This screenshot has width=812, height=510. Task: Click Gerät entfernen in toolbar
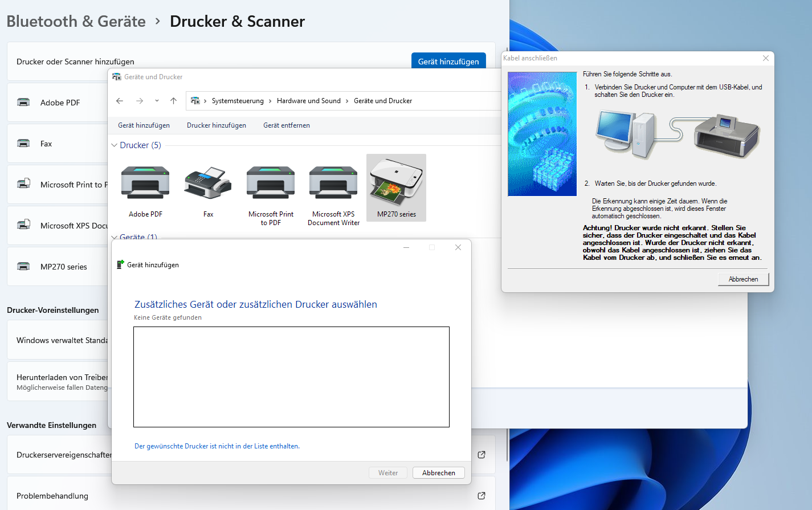click(287, 125)
